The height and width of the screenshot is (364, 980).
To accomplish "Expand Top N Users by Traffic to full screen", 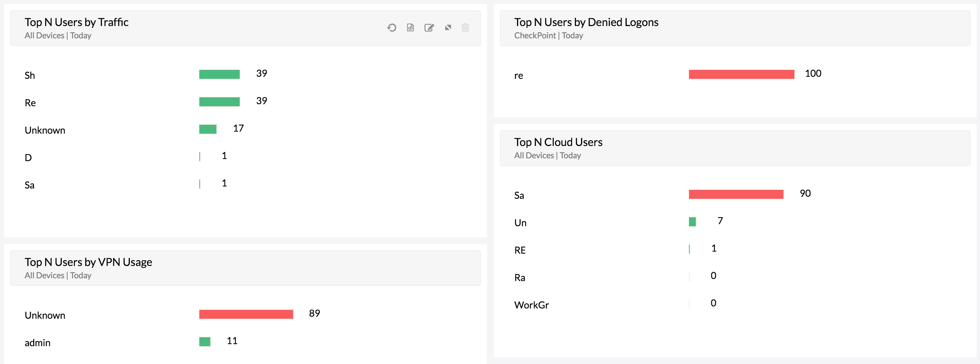I will pyautogui.click(x=448, y=27).
